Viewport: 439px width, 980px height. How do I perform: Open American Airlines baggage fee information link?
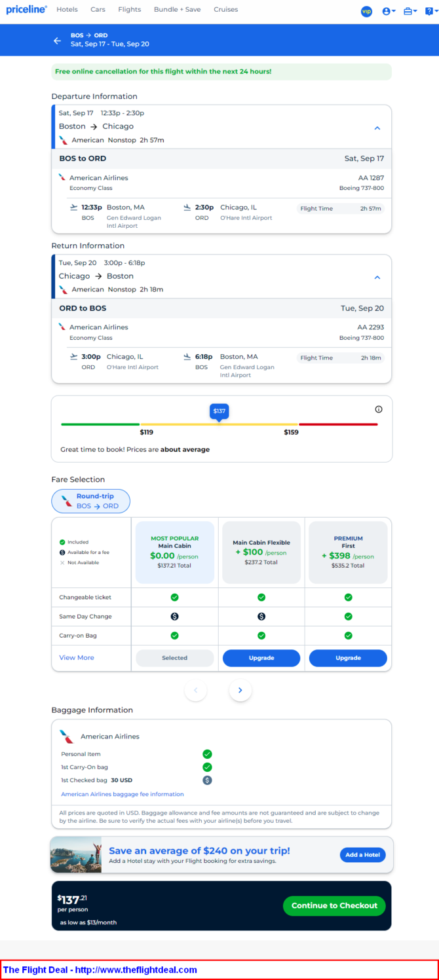[123, 794]
